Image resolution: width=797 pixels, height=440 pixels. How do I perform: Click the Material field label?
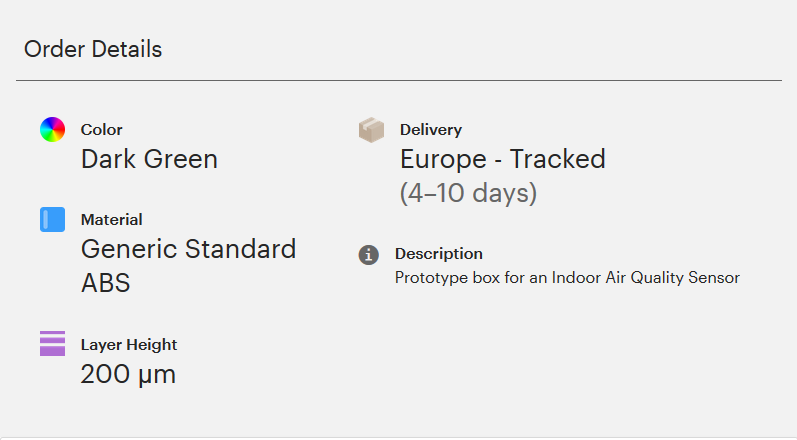pos(111,220)
